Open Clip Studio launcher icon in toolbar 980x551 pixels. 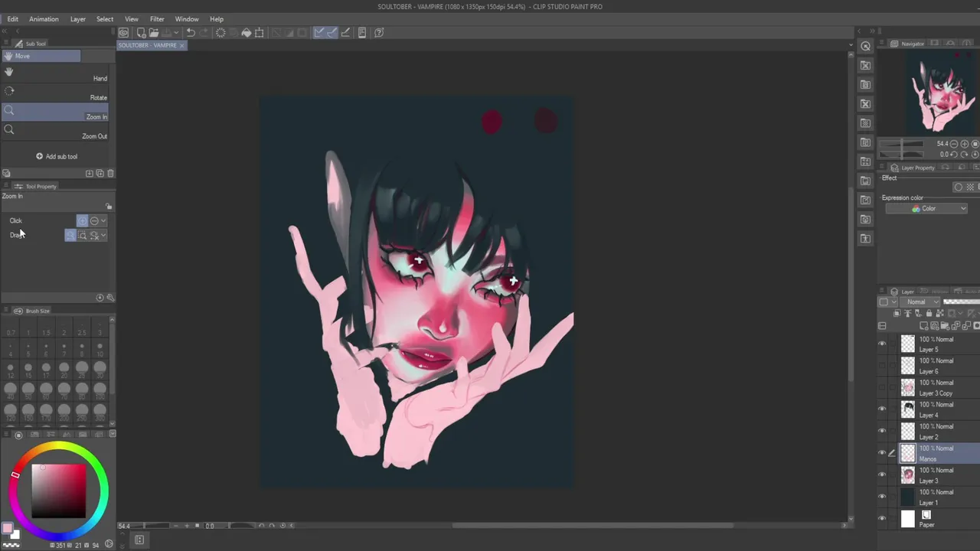coord(123,33)
